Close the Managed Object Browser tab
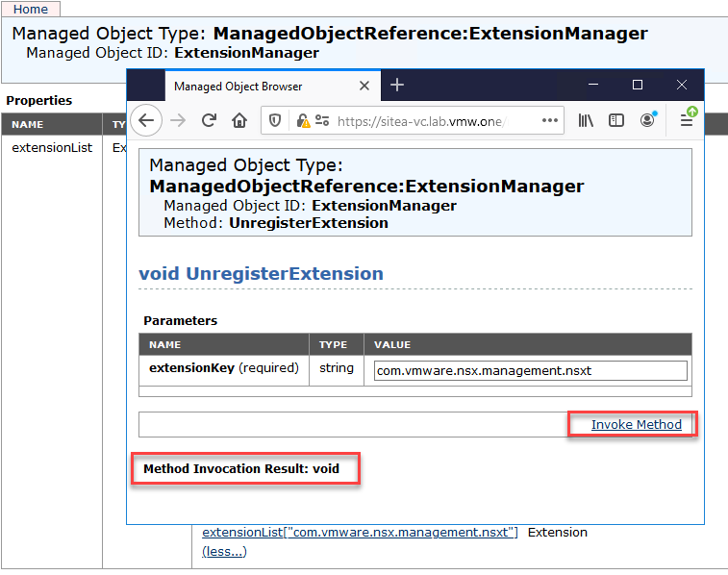Image resolution: width=728 pixels, height=575 pixels. [x=364, y=86]
